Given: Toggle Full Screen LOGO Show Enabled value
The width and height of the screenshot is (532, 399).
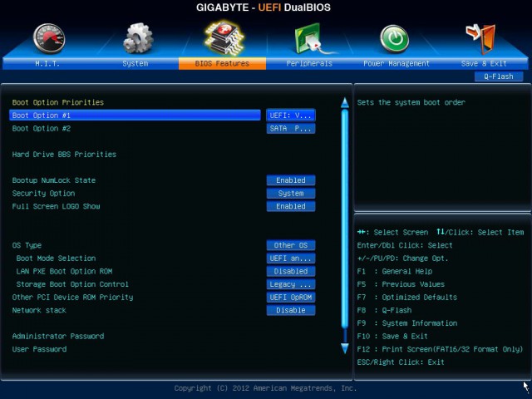Looking at the screenshot, I should (291, 206).
